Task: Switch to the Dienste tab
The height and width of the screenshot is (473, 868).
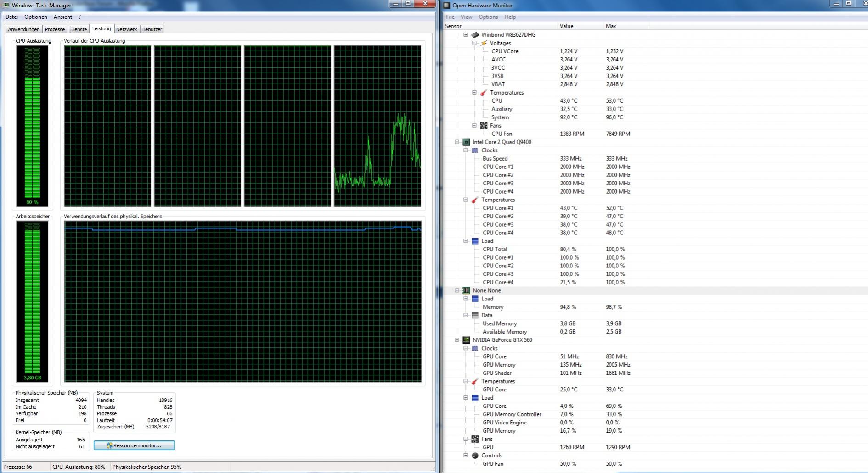Action: (79, 29)
